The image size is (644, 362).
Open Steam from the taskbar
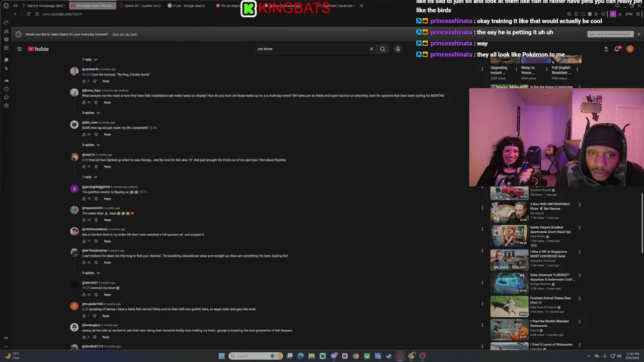pos(389,356)
